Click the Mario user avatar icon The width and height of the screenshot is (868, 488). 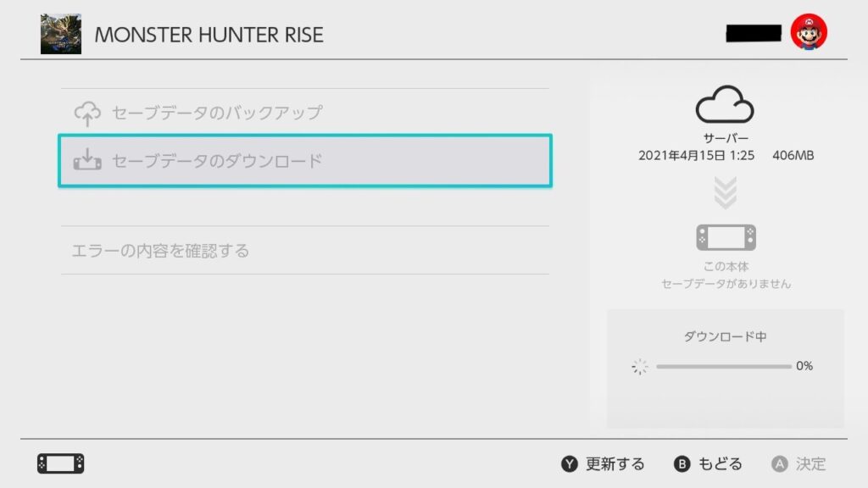(x=809, y=33)
